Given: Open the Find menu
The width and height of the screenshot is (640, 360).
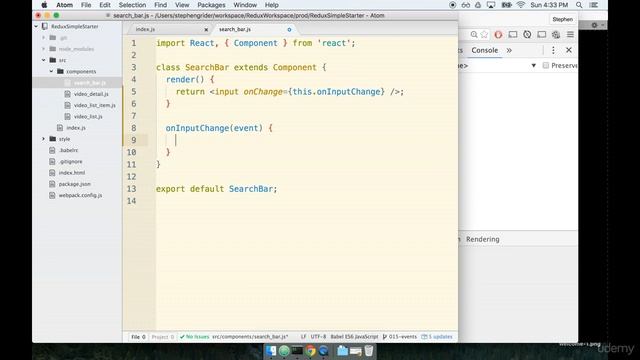Looking at the screenshot, I should 160,5.
